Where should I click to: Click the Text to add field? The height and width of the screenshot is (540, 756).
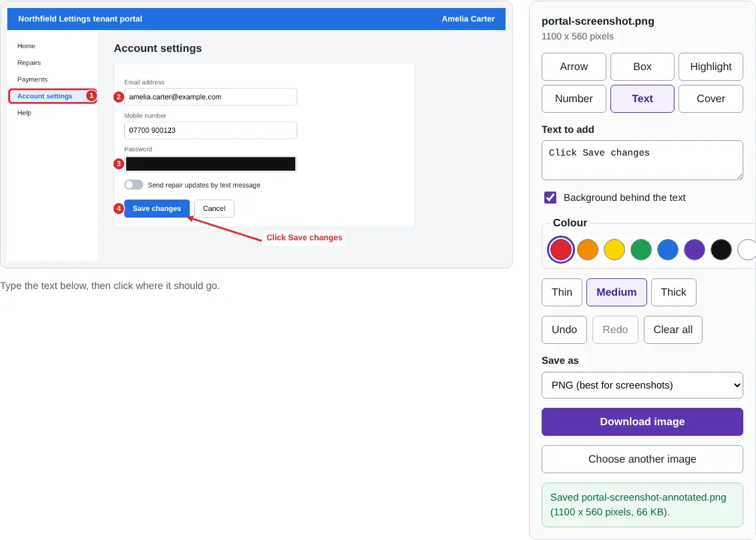tap(642, 160)
